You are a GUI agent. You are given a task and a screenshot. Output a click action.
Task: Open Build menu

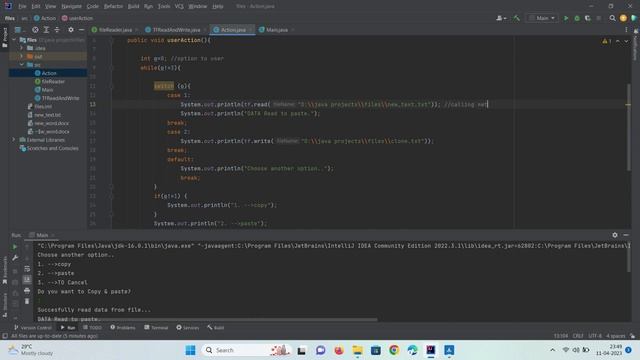point(133,6)
